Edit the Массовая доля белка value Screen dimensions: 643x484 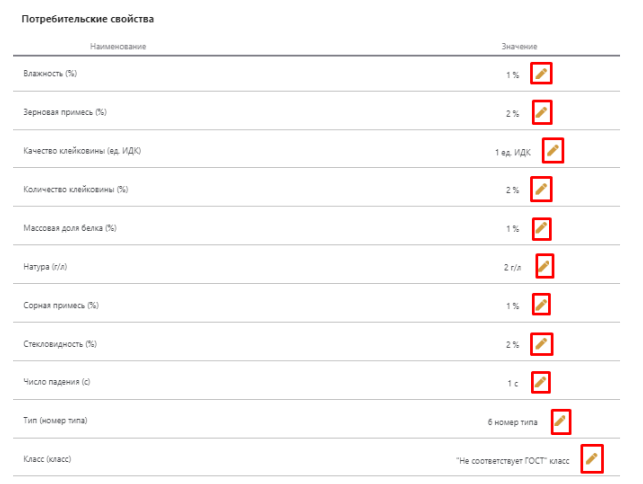click(x=541, y=228)
